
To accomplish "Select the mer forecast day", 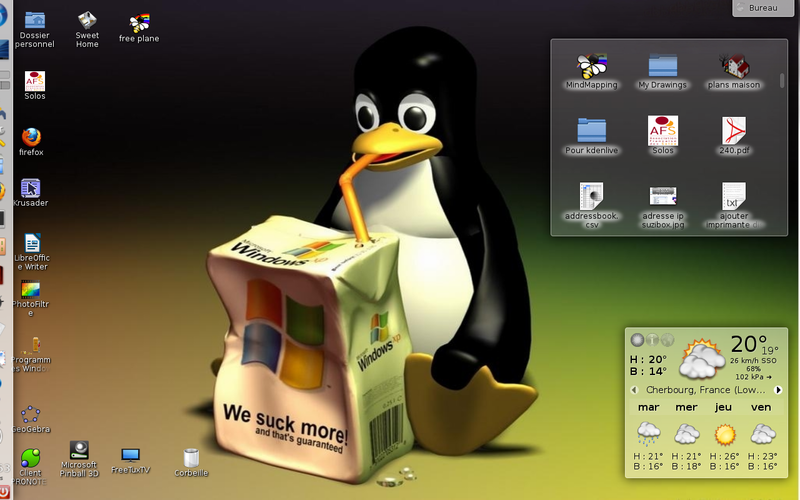I will pos(686,407).
